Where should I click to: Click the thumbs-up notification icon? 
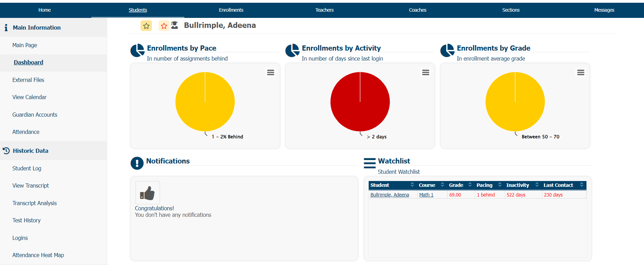(147, 193)
